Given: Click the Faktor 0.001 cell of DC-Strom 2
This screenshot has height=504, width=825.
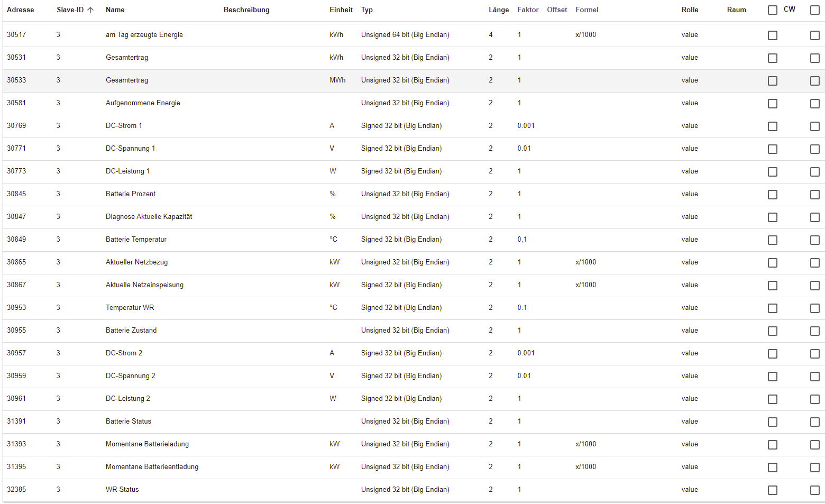Looking at the screenshot, I should [526, 353].
